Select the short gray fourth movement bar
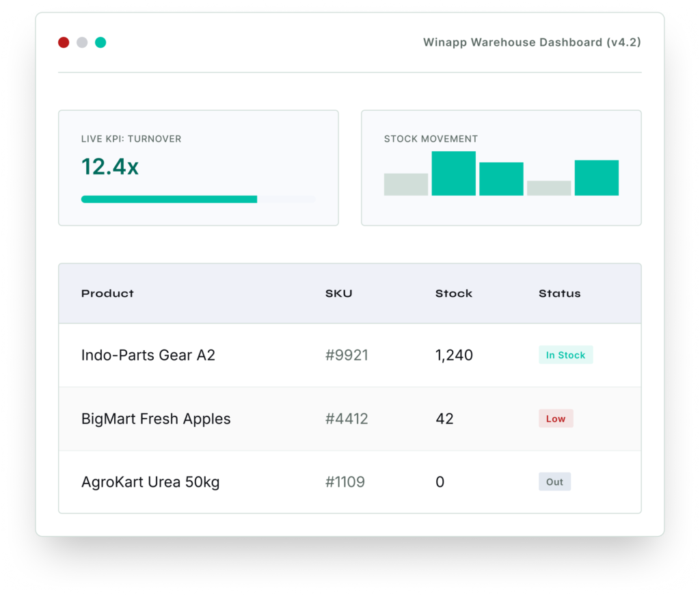The width and height of the screenshot is (700, 595). coord(549,188)
